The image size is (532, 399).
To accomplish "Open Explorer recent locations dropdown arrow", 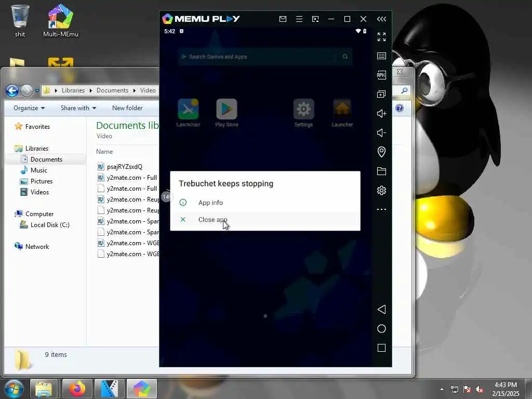I will (37, 90).
